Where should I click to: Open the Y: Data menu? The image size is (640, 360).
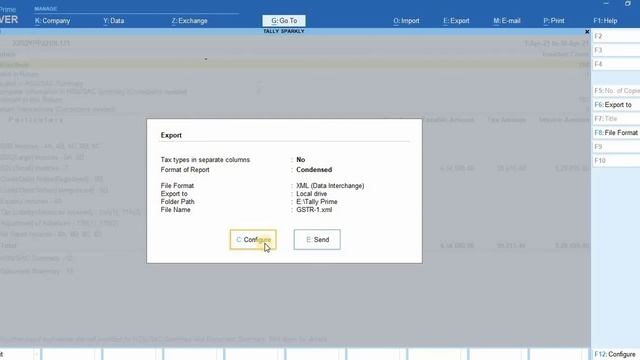(113, 21)
